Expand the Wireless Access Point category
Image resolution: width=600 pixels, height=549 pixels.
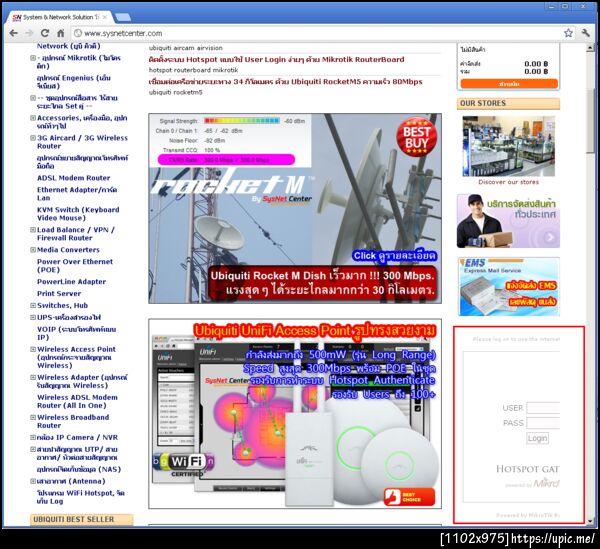tap(33, 349)
